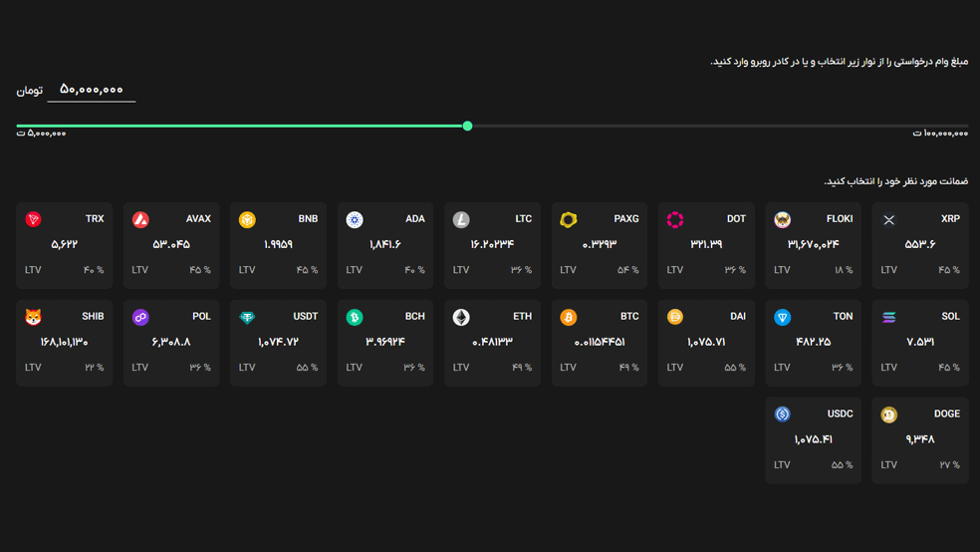Click the DOGE Dogecoin icon
The height and width of the screenshot is (552, 980).
pos(889,414)
